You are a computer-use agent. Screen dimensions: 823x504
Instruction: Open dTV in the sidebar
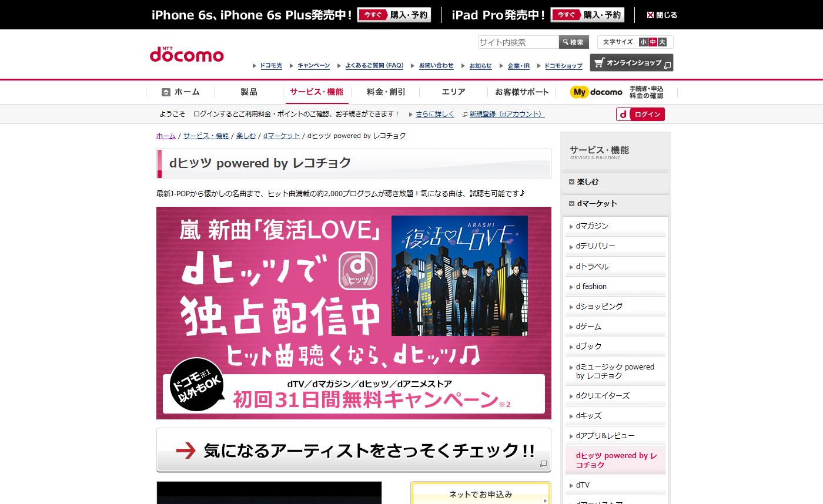(615, 485)
